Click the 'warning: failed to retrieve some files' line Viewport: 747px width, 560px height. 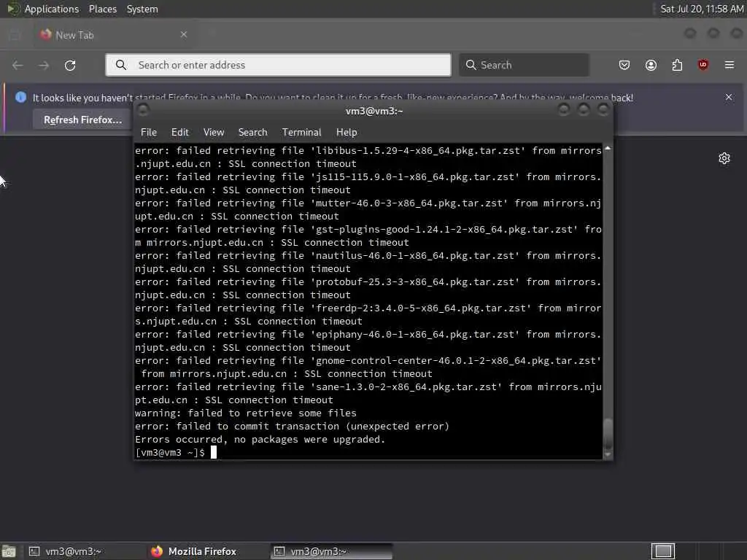(245, 413)
